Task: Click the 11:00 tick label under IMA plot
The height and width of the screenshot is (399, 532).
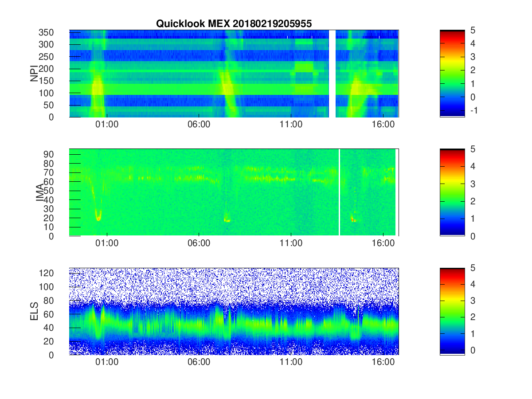Action: tap(291, 244)
